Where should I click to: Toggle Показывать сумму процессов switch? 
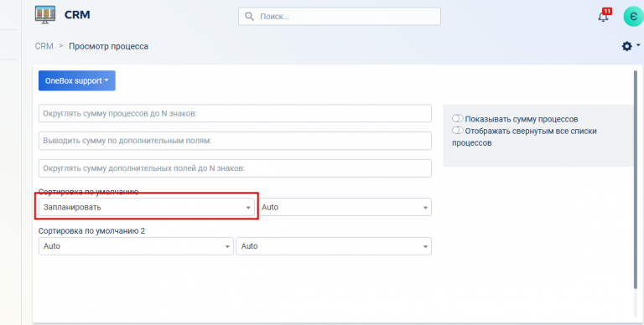tap(458, 119)
